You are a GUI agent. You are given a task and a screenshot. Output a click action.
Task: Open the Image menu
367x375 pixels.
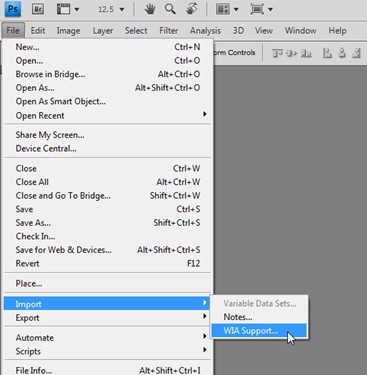[x=68, y=31]
